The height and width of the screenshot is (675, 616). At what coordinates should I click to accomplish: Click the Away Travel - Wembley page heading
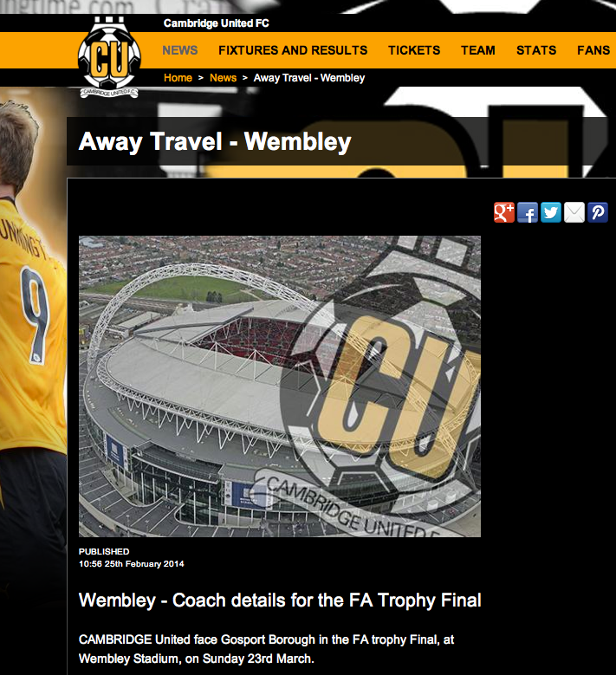pyautogui.click(x=215, y=141)
